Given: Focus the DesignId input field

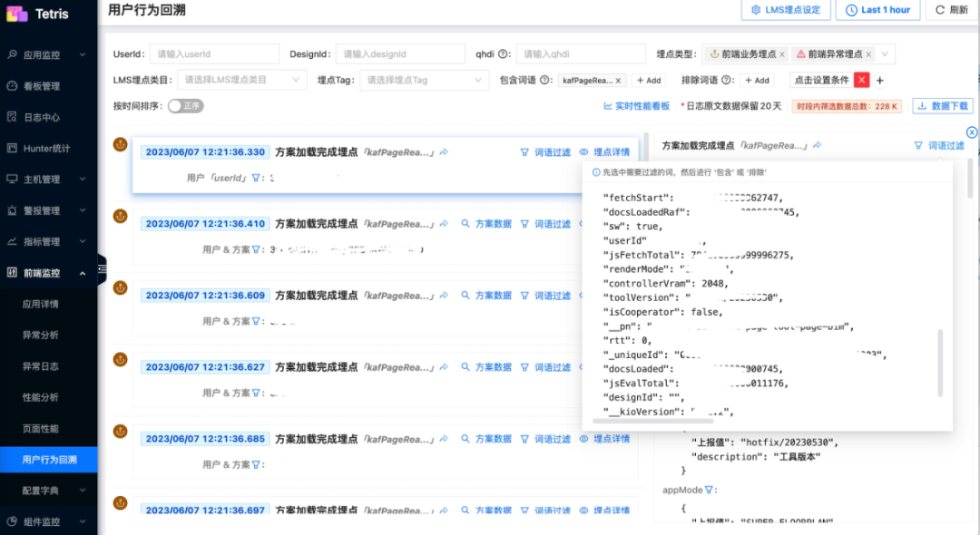Looking at the screenshot, I should [401, 54].
